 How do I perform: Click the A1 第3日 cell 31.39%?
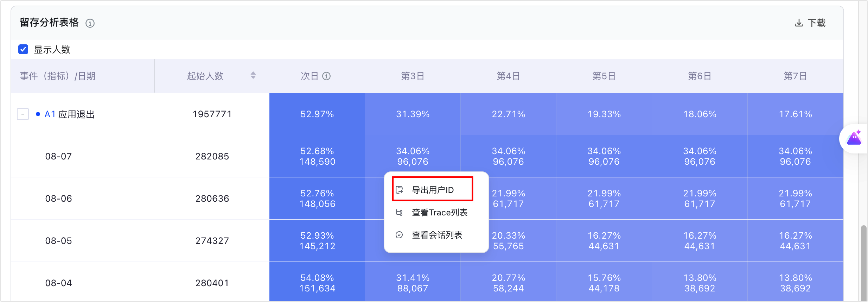(413, 114)
